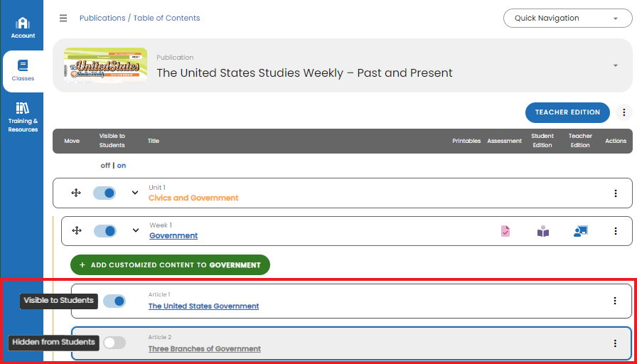Open Student Edition icon for Government
This screenshot has width=637, height=364.
[x=542, y=231]
